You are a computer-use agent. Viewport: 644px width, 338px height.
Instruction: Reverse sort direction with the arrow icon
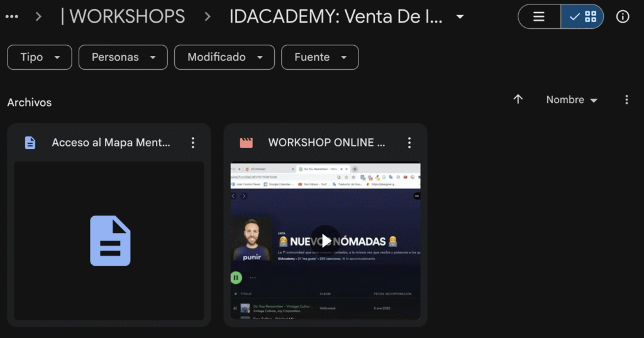518,99
